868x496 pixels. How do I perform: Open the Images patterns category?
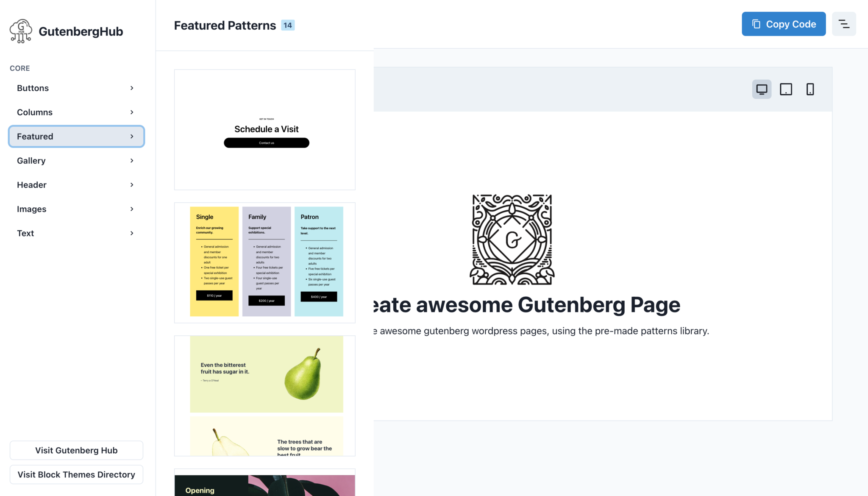coord(76,209)
